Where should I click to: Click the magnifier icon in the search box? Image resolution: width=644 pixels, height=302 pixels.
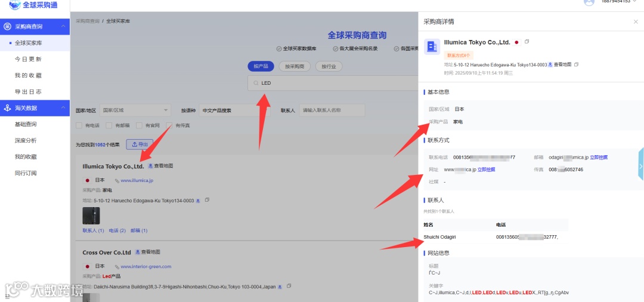click(x=256, y=83)
